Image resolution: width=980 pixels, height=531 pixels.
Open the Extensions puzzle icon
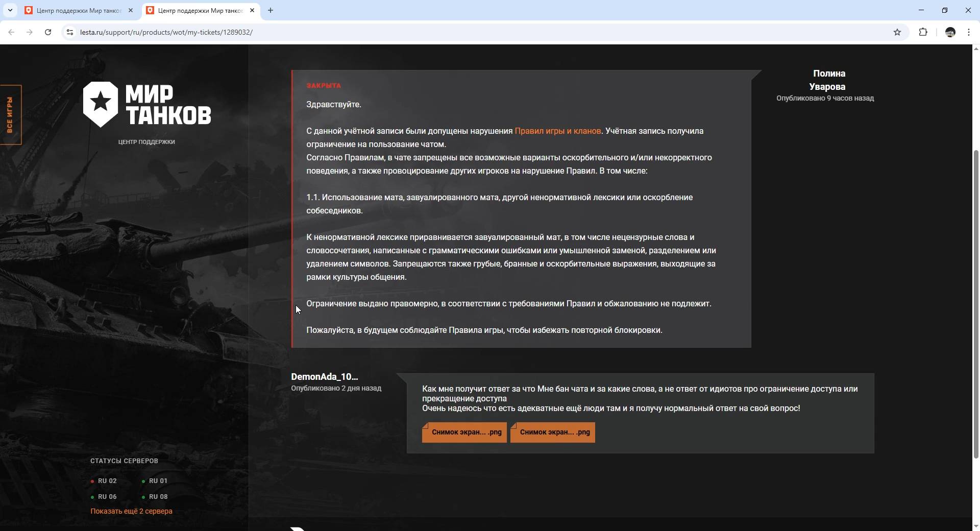(x=923, y=32)
